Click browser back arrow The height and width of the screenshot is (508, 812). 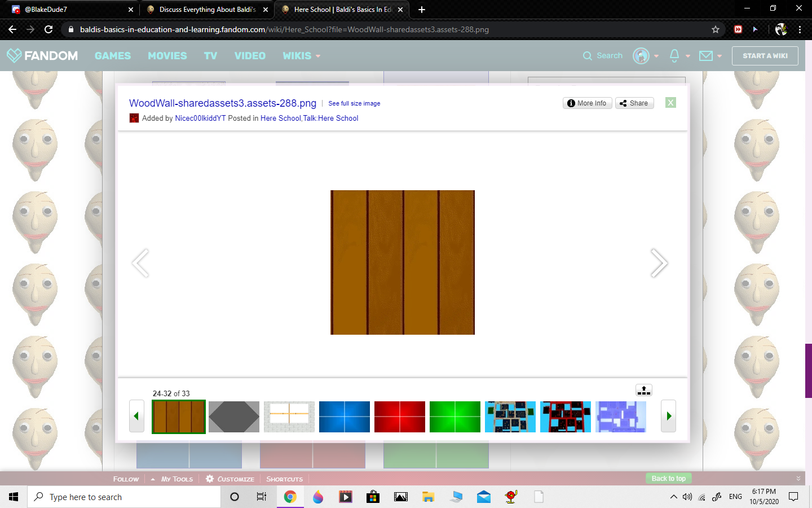pos(12,29)
